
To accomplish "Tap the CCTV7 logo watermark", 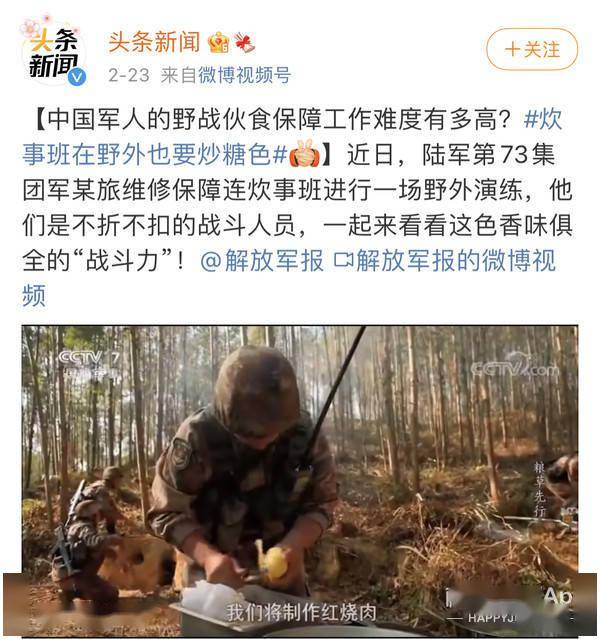I will (x=89, y=366).
